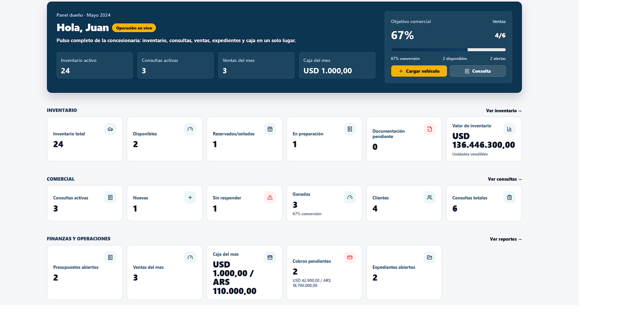Open the Consulta button in Objetivo comercial
644x313 pixels.
[x=478, y=71]
